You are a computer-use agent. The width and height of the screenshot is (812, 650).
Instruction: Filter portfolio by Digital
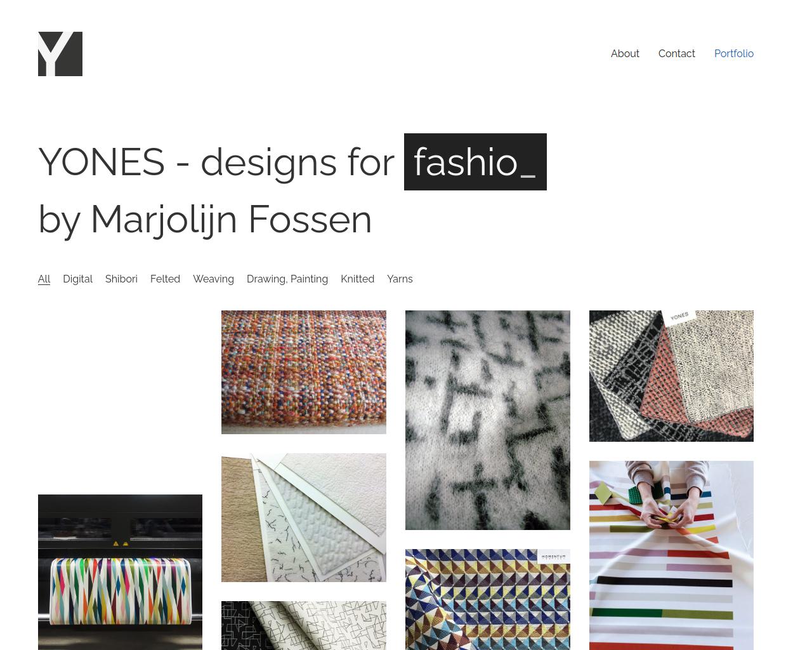coord(77,279)
